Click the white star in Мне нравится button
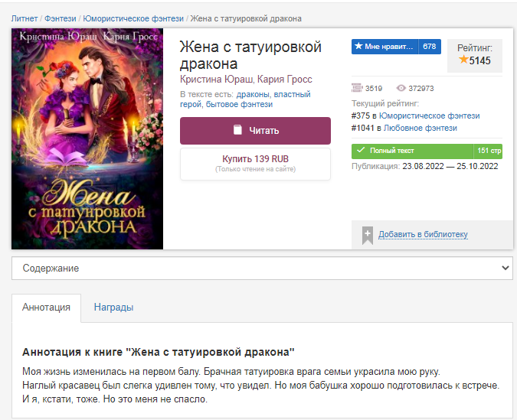The height and width of the screenshot is (420, 517). click(358, 46)
